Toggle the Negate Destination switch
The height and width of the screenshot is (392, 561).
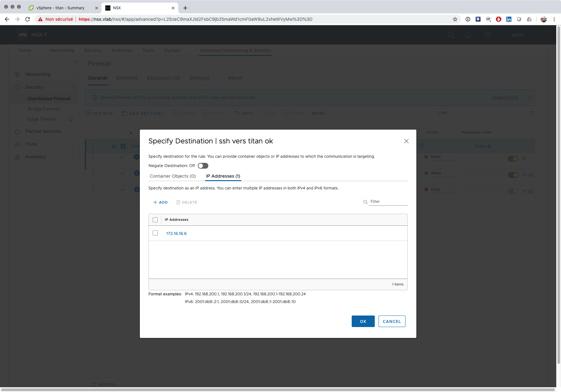click(x=203, y=166)
